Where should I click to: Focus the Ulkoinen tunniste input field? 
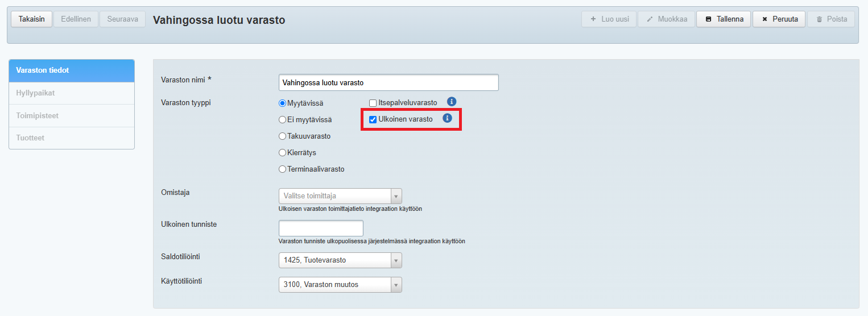pyautogui.click(x=321, y=228)
